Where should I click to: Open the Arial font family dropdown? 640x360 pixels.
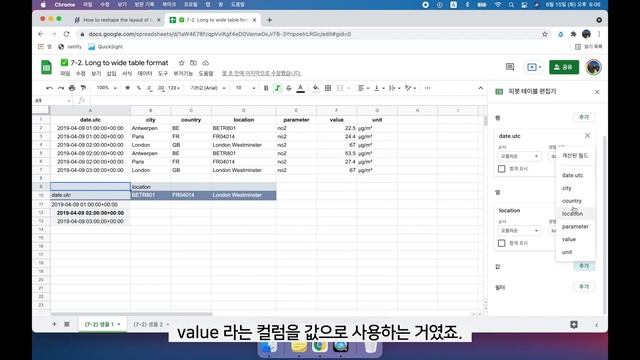click(208, 88)
